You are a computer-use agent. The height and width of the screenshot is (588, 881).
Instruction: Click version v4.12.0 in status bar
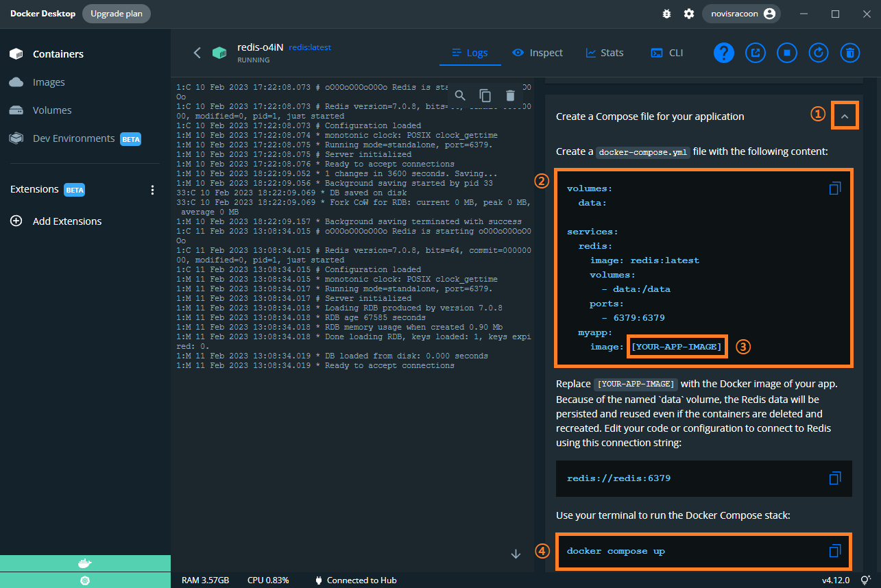[834, 580]
